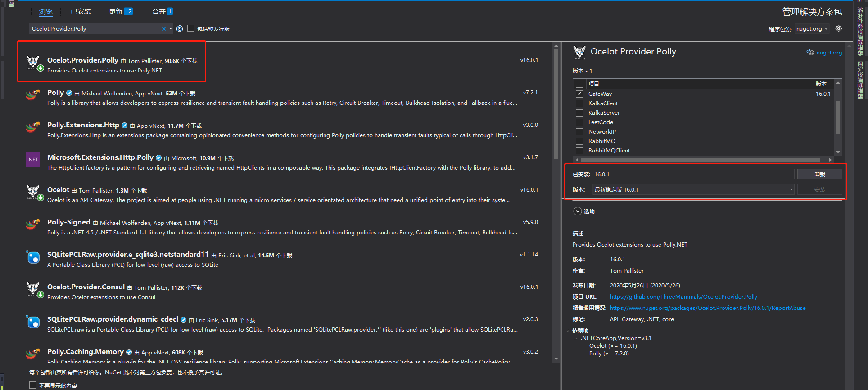Select Polly.Caching.Memory package name
This screenshot has height=390, width=868.
tap(86, 352)
